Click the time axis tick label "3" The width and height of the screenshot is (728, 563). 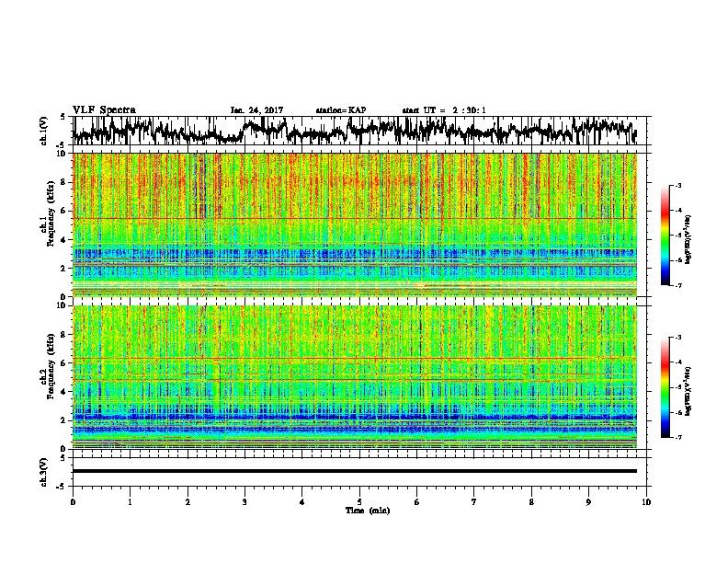[x=245, y=502]
